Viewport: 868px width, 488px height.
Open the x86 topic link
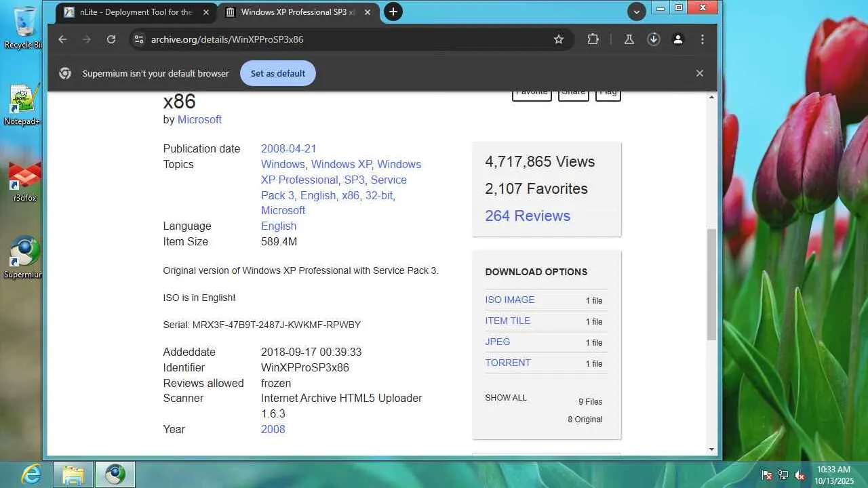pyautogui.click(x=351, y=195)
